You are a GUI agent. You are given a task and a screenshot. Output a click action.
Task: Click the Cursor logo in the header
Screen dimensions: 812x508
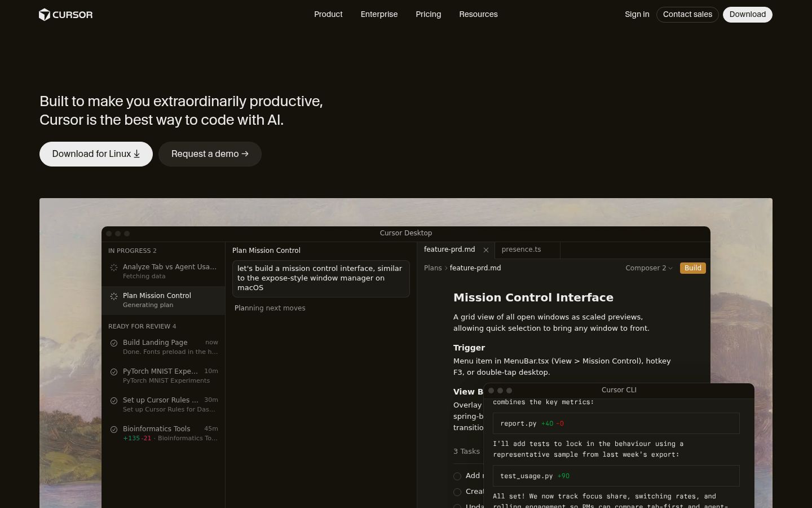65,15
